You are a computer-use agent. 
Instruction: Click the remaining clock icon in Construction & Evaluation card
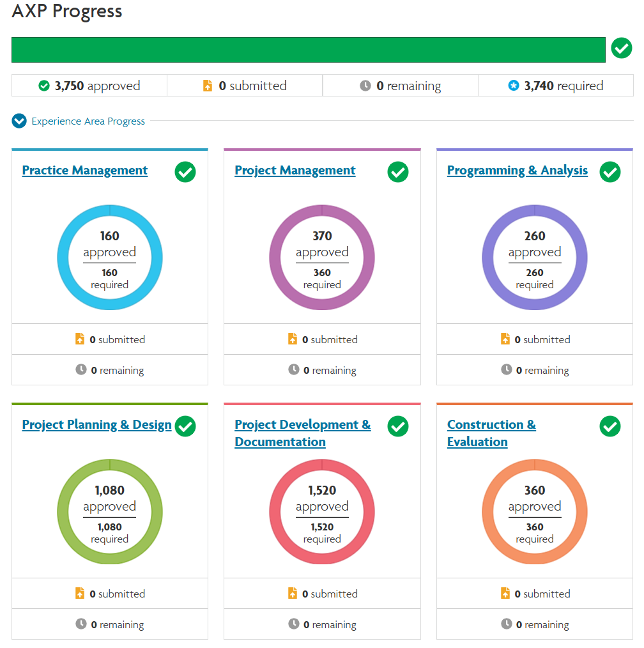click(506, 624)
